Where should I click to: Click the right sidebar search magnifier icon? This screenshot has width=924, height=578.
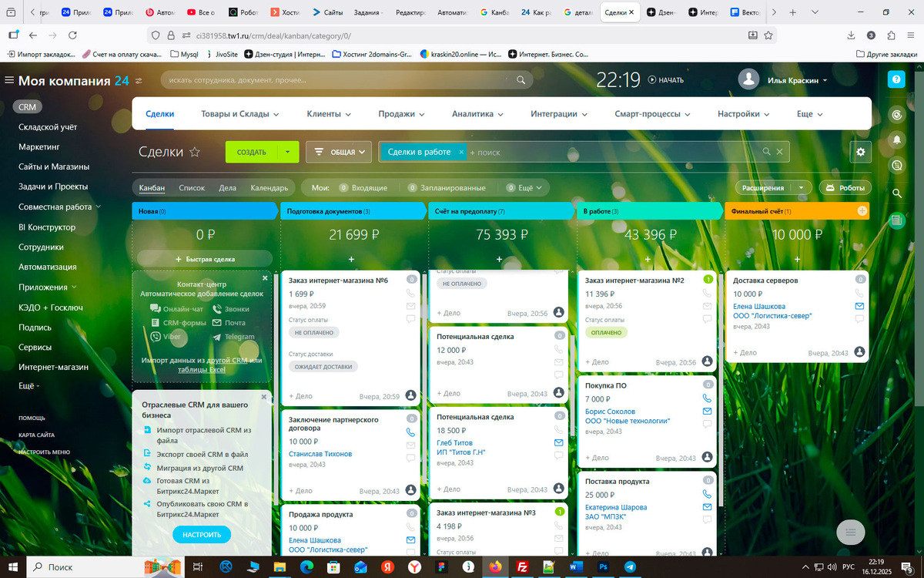click(x=896, y=193)
